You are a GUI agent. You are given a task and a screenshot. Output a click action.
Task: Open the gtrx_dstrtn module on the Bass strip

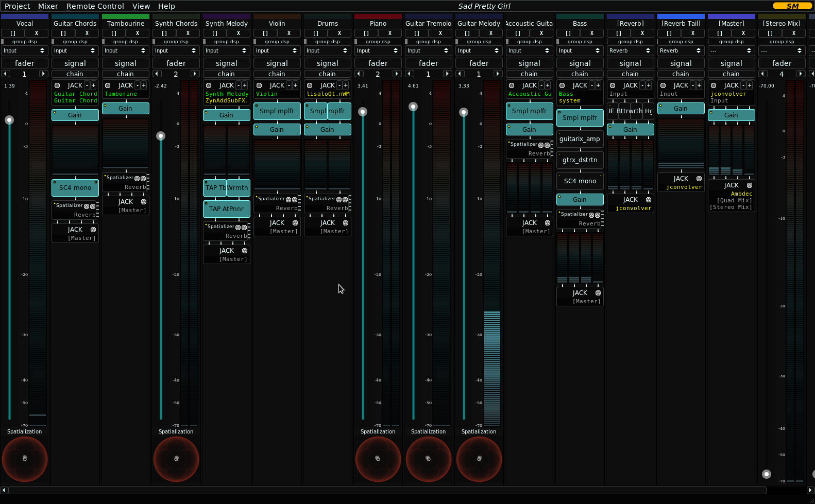tap(580, 160)
